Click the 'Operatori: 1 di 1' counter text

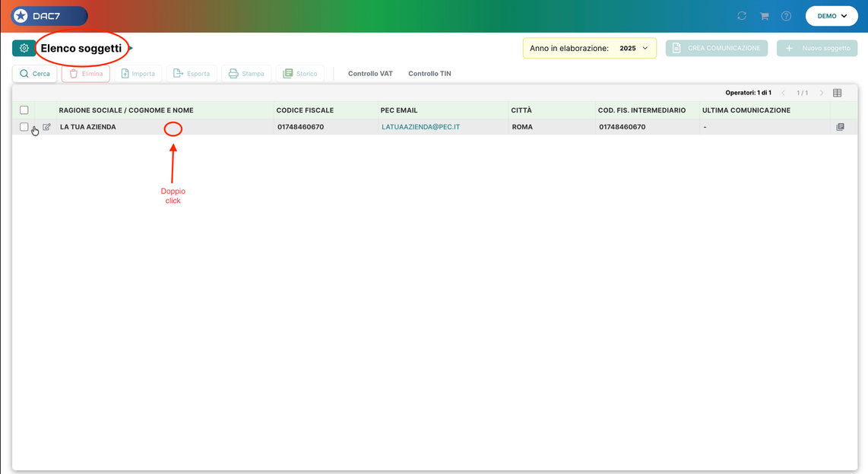(749, 93)
